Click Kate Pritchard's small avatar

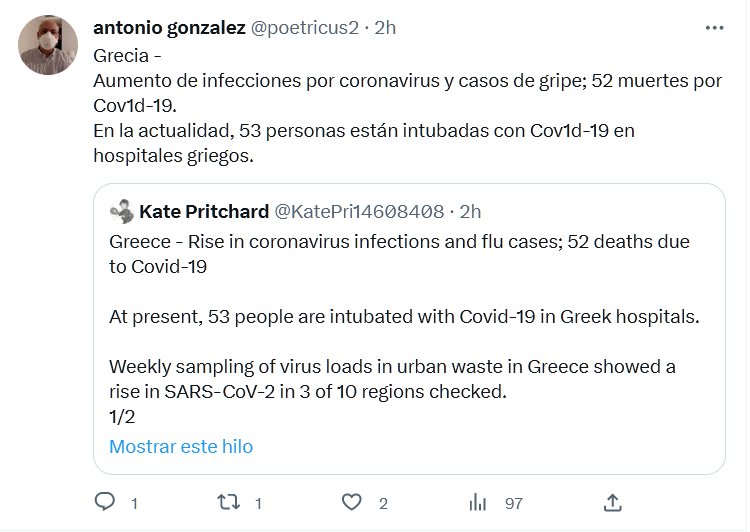click(x=122, y=211)
